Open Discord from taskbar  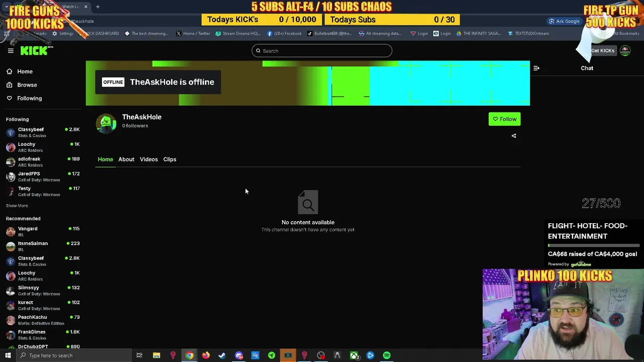[x=238, y=355]
